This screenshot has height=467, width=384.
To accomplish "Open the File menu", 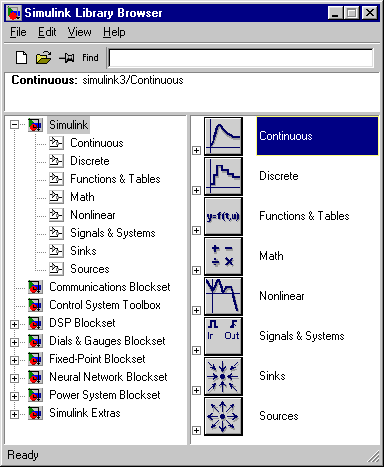I will click(18, 32).
